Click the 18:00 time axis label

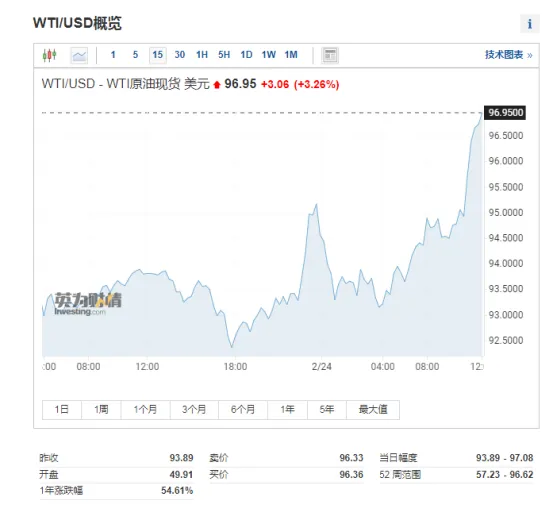(x=235, y=367)
